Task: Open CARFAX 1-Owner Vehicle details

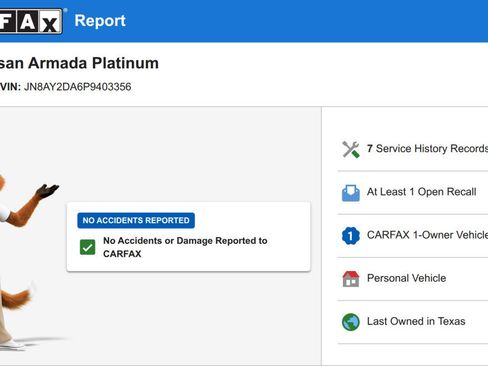Action: point(427,235)
